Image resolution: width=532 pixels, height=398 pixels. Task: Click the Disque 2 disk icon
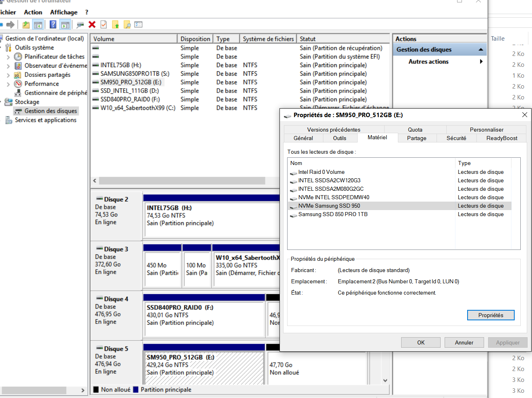[x=99, y=199]
